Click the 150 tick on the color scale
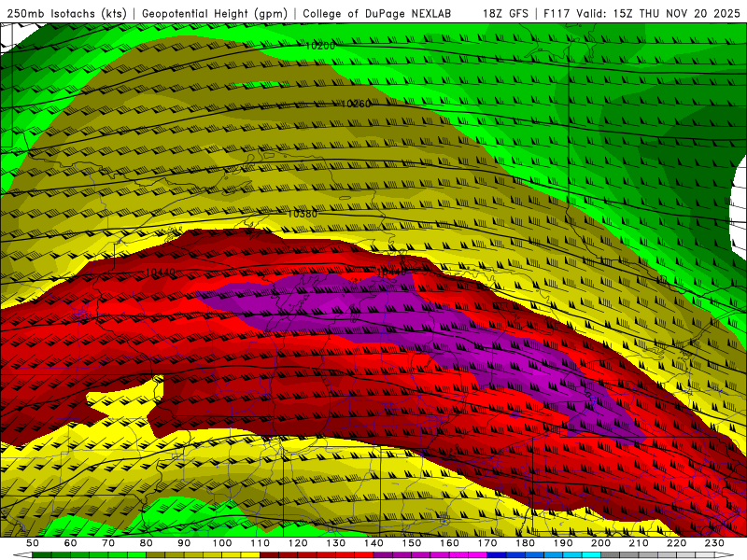Image resolution: width=747 pixels, height=560 pixels. tap(412, 543)
